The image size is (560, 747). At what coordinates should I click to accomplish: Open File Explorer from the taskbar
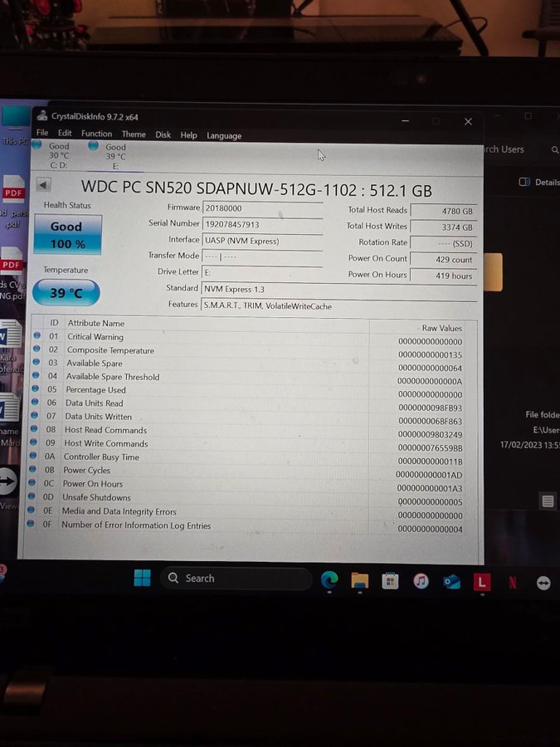[359, 581]
